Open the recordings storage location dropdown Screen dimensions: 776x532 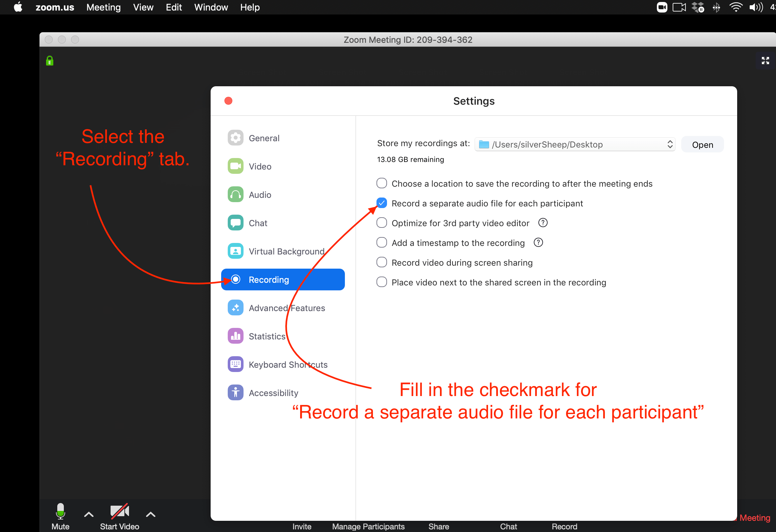pyautogui.click(x=670, y=144)
